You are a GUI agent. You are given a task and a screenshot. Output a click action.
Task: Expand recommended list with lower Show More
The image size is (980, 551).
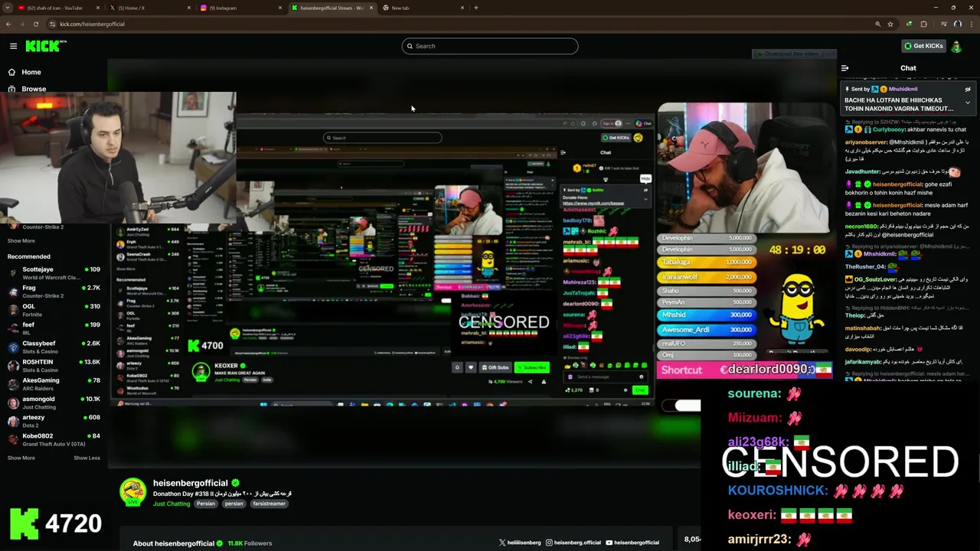pos(21,458)
